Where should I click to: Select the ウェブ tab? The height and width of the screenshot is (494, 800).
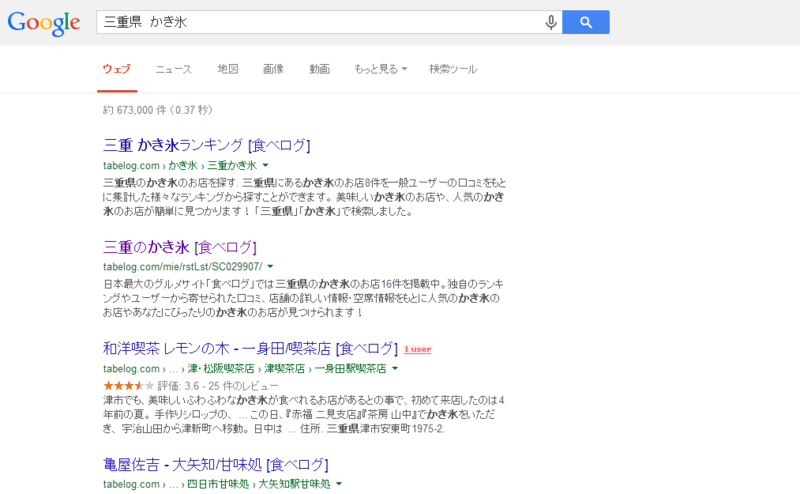pos(117,69)
